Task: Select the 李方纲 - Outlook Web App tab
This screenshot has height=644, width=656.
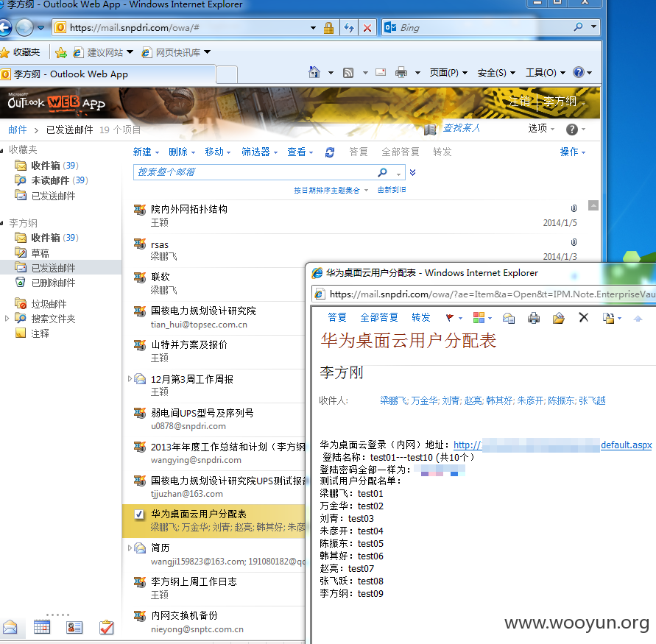Action: (107, 74)
